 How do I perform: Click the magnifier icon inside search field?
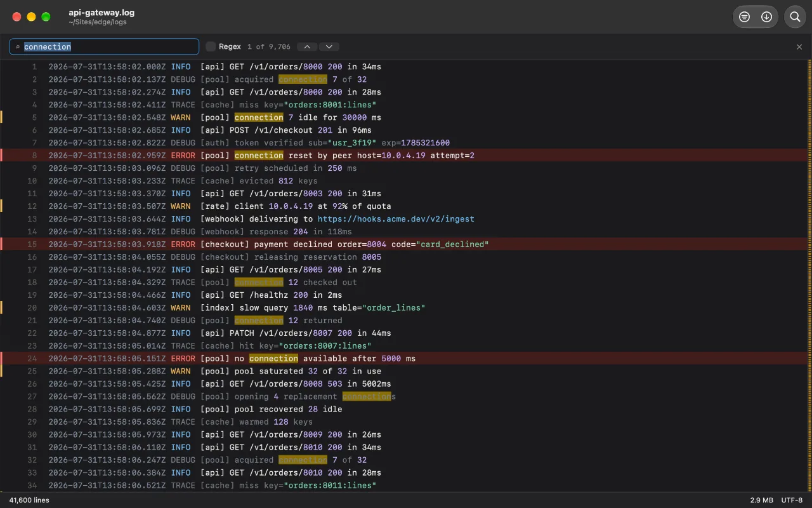(18, 47)
